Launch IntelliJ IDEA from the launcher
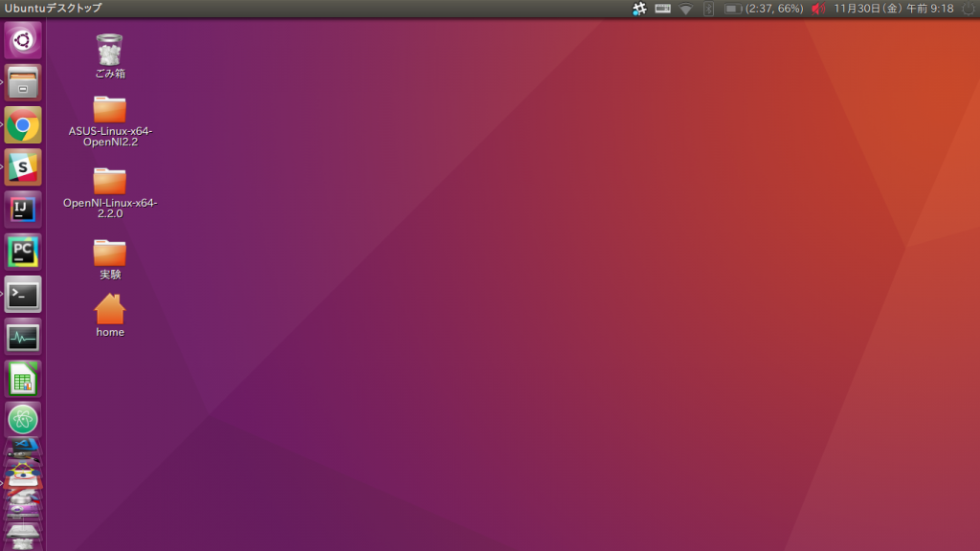The width and height of the screenshot is (980, 551). pyautogui.click(x=23, y=209)
